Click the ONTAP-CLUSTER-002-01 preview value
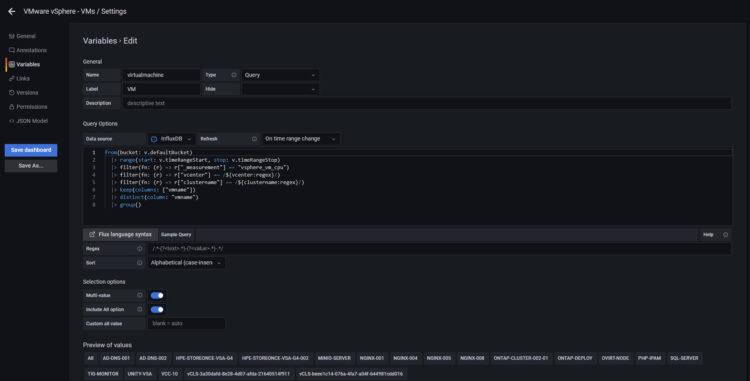 [x=521, y=358]
